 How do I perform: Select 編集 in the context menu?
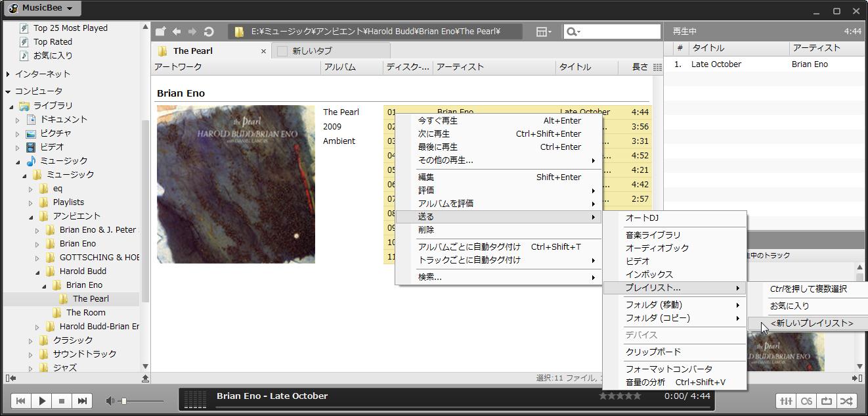click(x=500, y=177)
